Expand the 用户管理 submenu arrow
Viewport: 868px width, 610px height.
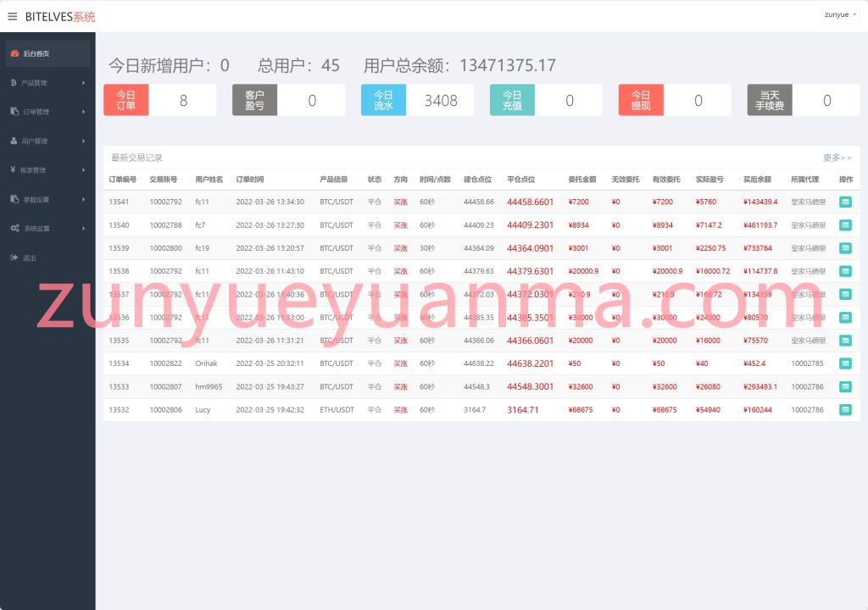(x=84, y=141)
